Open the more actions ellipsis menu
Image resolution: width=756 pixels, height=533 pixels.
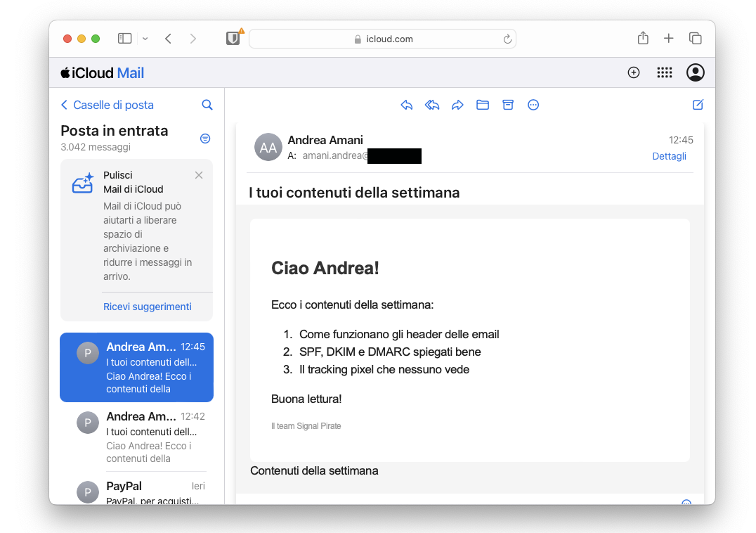pos(533,104)
